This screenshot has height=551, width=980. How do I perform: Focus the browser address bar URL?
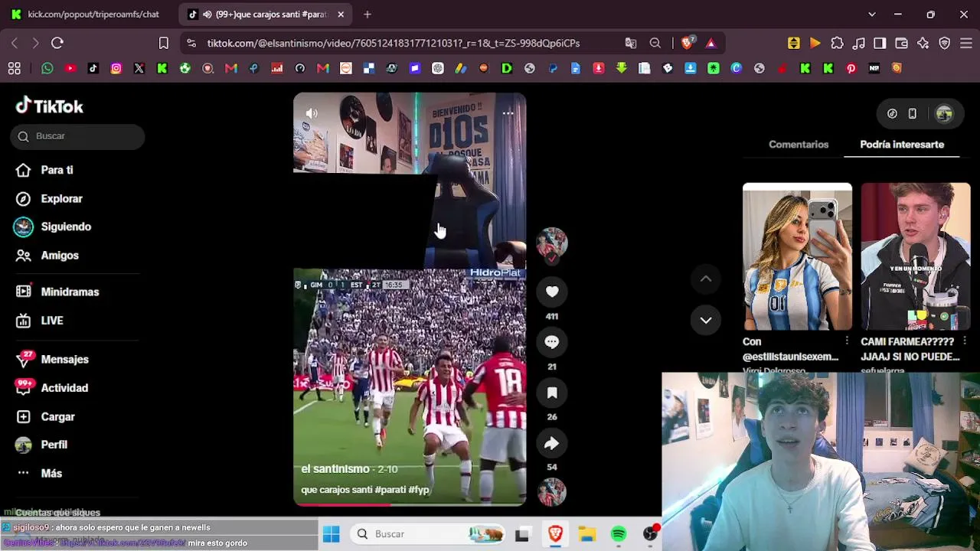[x=393, y=43]
